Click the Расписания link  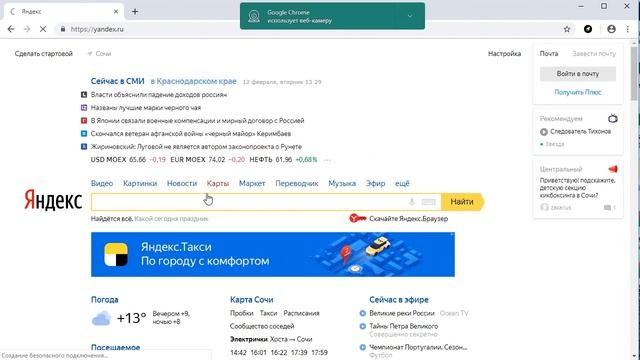coord(301,313)
